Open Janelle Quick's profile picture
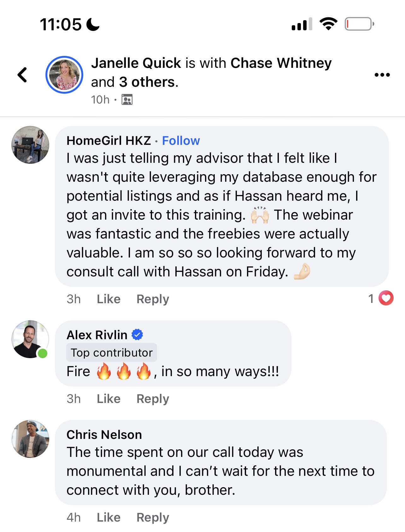Screen dimensions: 405x532 tap(64, 75)
